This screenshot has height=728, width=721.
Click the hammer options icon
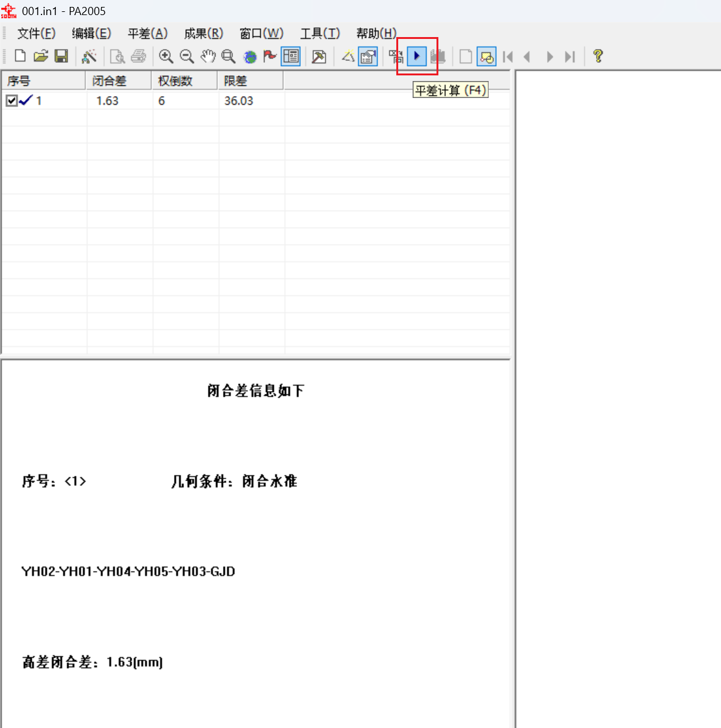click(319, 56)
